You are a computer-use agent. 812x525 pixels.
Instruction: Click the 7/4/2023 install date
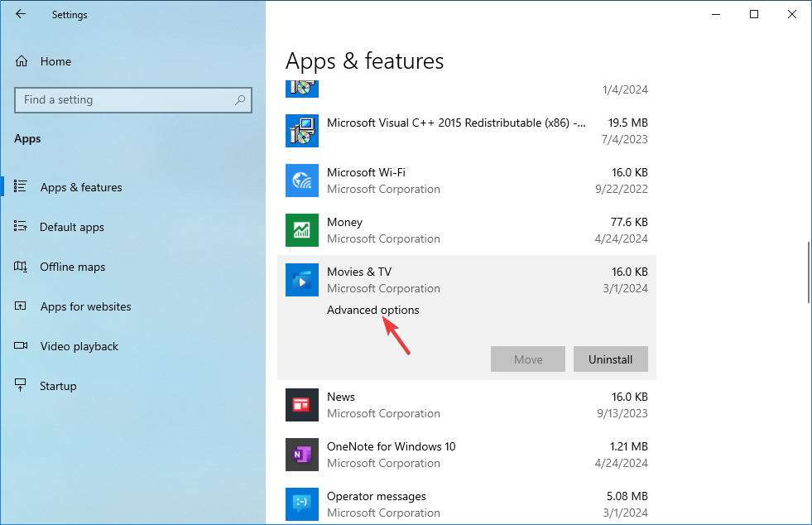pos(625,139)
